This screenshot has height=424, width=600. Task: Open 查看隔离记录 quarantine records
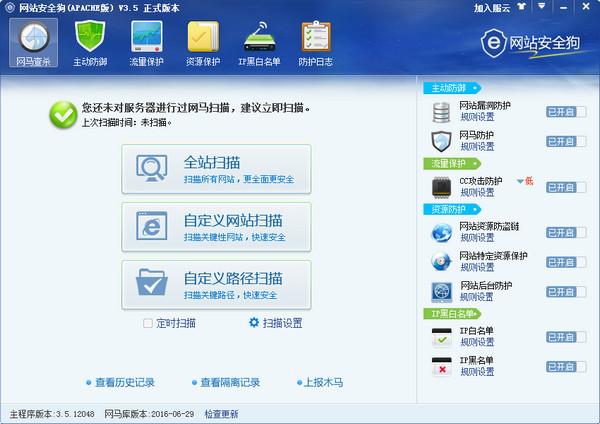click(230, 382)
